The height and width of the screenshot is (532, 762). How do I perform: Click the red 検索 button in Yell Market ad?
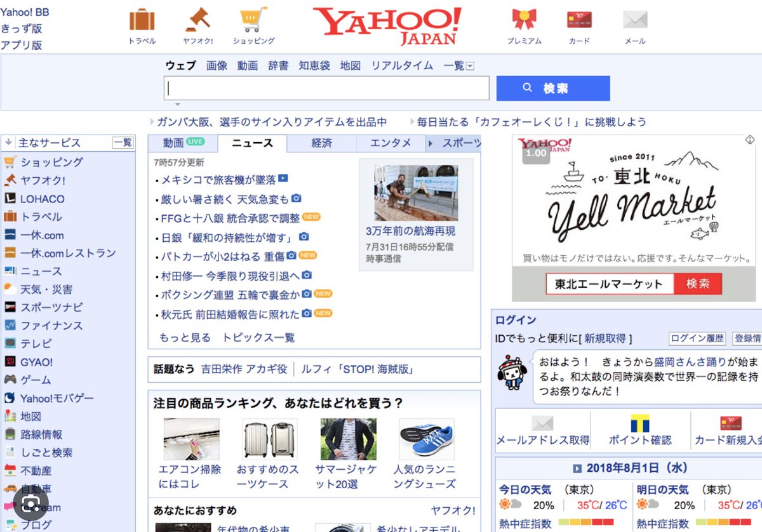click(698, 284)
